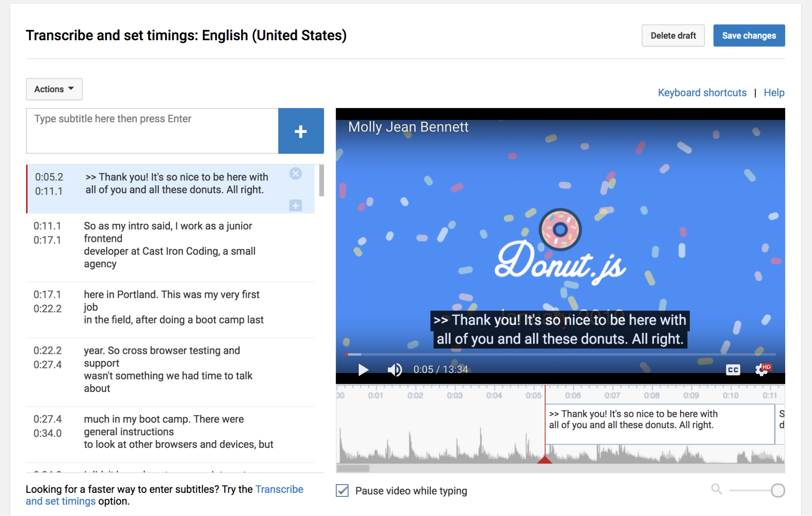
Task: Click the subtitle list scrollbar
Action: tap(321, 180)
